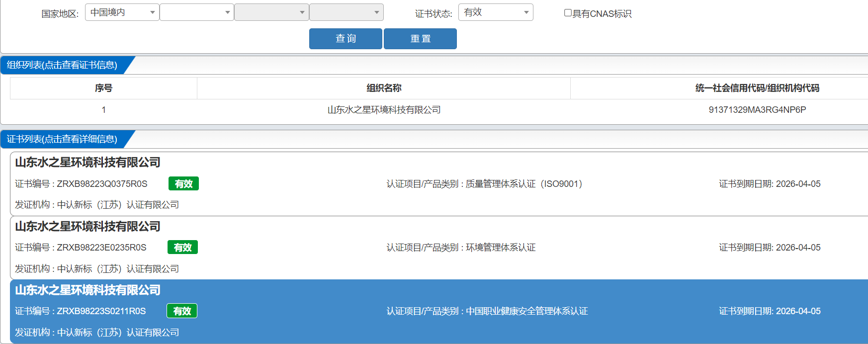Open the 中国境内 country region dropdown
868x344 pixels.
click(122, 12)
